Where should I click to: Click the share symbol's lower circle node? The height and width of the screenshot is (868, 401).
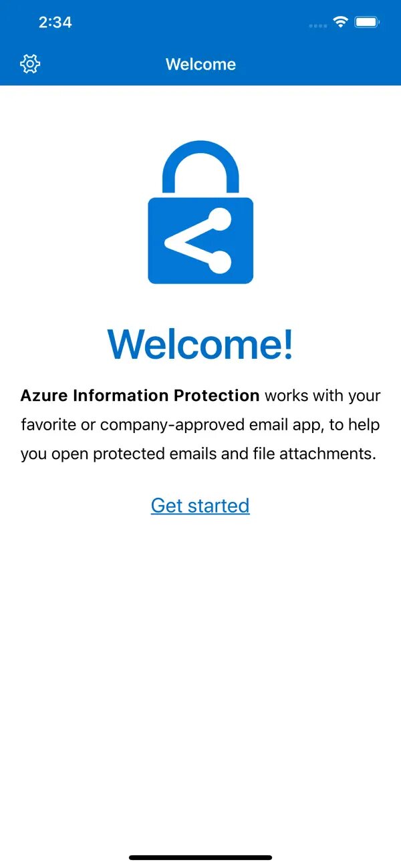click(x=220, y=263)
